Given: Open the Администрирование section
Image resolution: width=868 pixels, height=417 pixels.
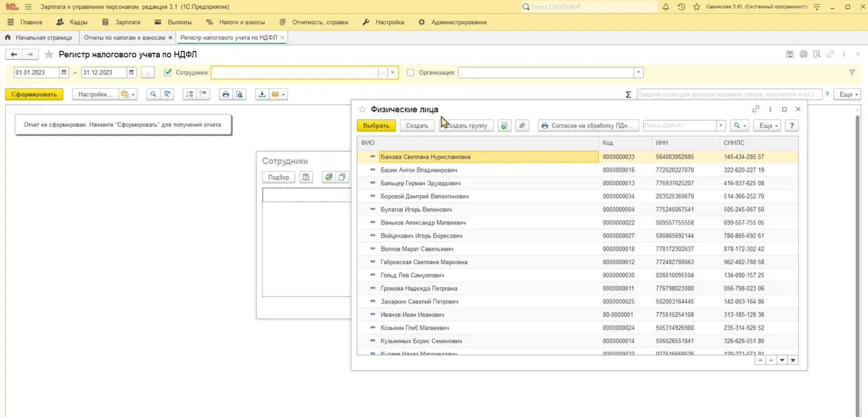Looking at the screenshot, I should tap(452, 22).
